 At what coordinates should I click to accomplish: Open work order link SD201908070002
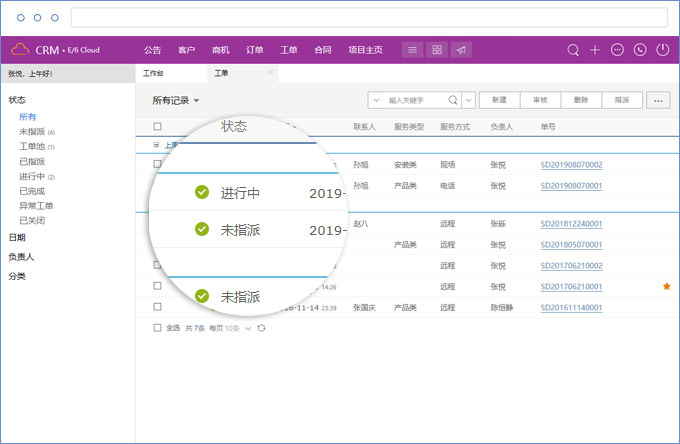[571, 165]
